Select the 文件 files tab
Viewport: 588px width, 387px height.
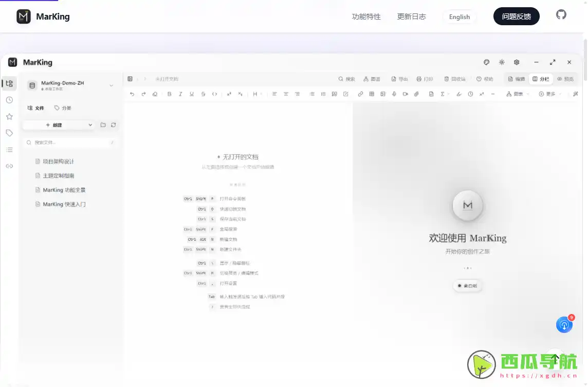(35, 108)
